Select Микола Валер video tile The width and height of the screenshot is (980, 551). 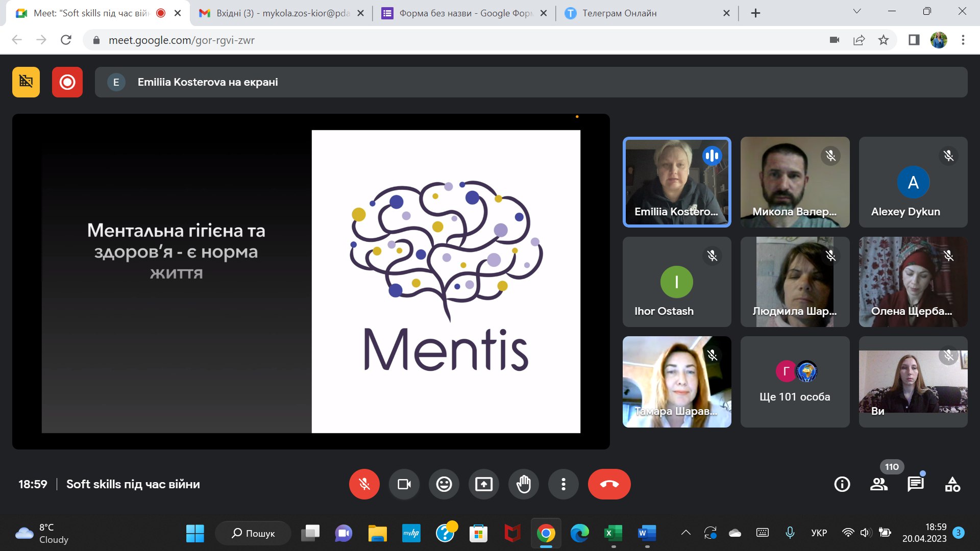[795, 182]
